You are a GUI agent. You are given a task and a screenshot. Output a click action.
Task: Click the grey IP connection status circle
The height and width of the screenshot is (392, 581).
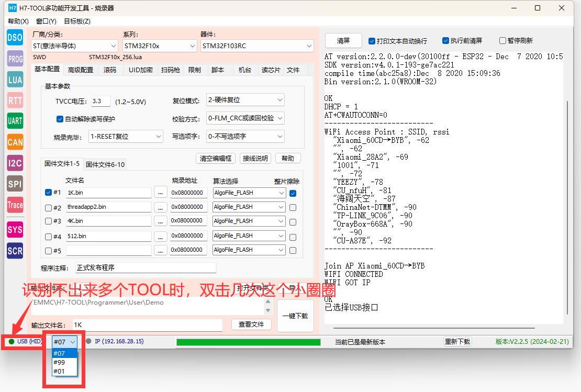tap(88, 341)
